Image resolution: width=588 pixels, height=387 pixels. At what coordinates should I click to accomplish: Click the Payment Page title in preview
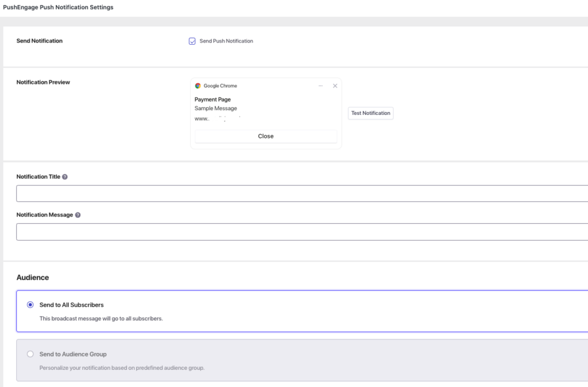[x=212, y=99]
